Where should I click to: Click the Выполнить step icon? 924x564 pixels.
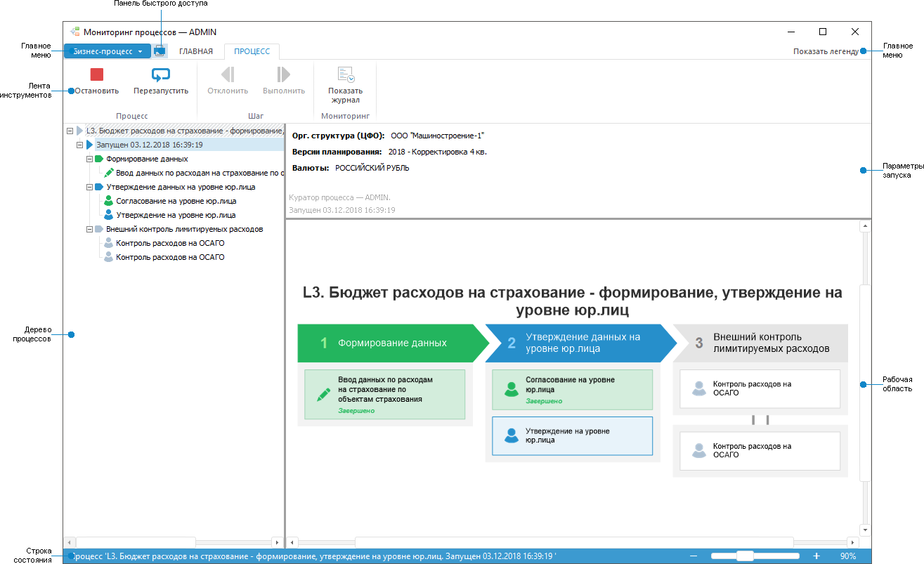coord(282,73)
